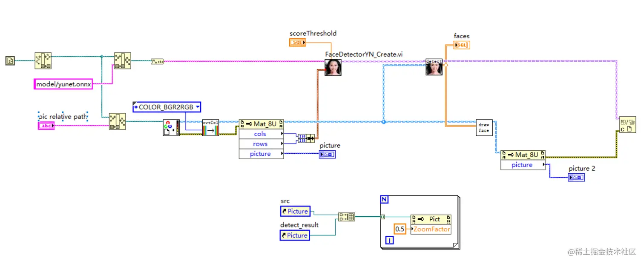Select the N loop count terminal

384,199
